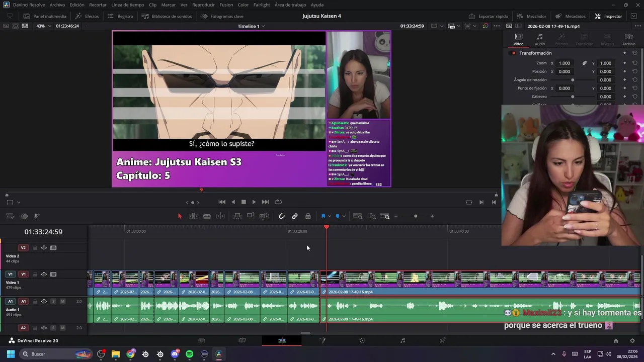Open Panel multimedia
The image size is (644, 362).
pos(44,16)
